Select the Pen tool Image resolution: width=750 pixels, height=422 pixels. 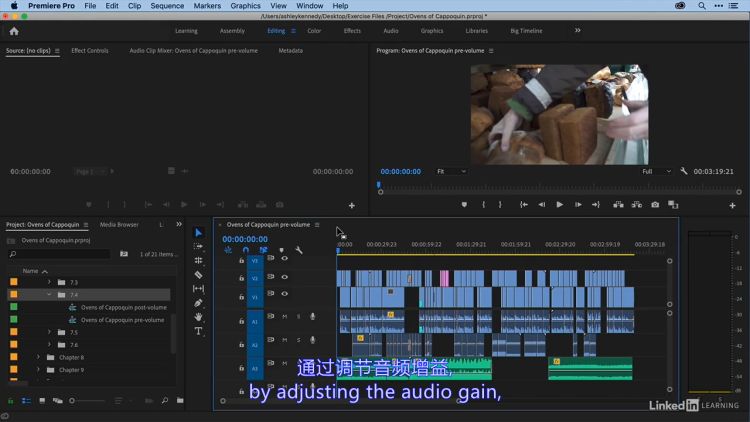click(198, 303)
